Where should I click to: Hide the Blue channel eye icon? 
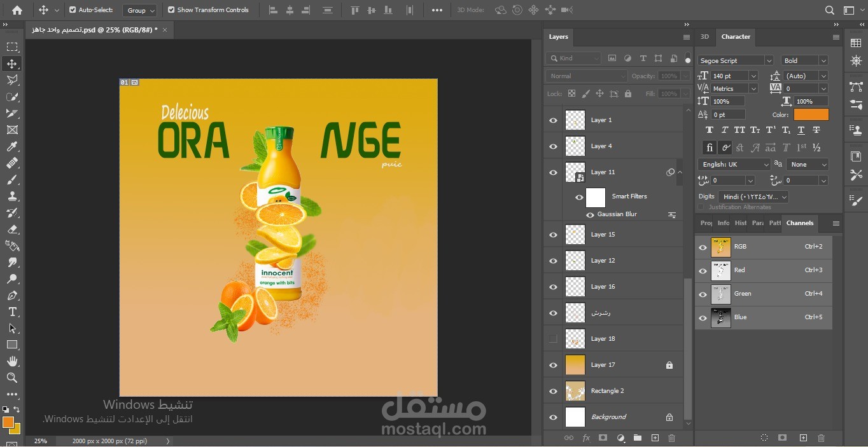coord(703,318)
